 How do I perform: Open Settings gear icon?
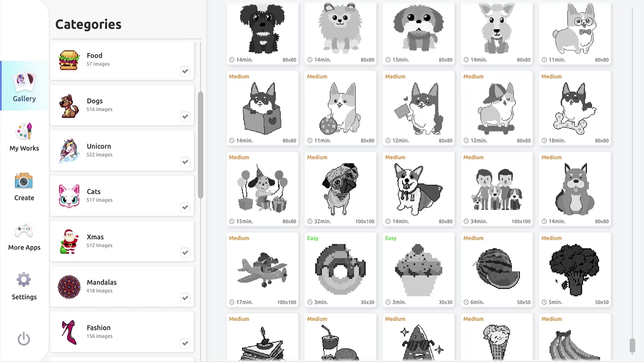pos(24,280)
